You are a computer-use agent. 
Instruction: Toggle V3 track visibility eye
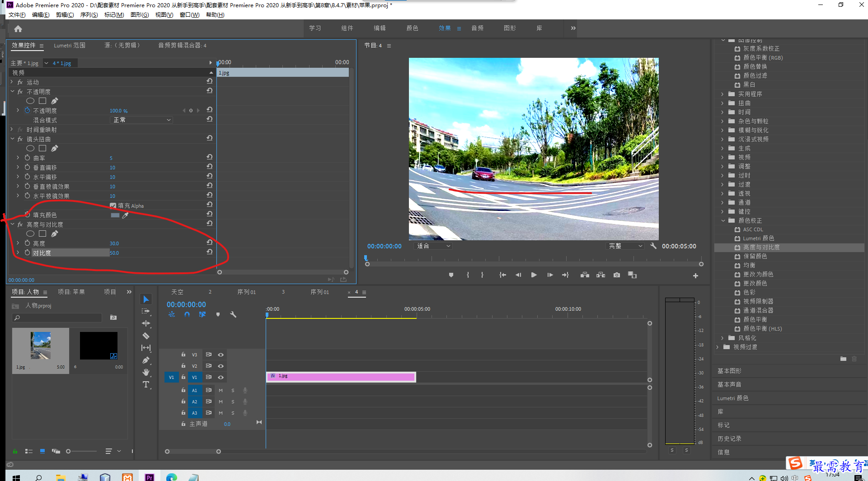tap(221, 355)
